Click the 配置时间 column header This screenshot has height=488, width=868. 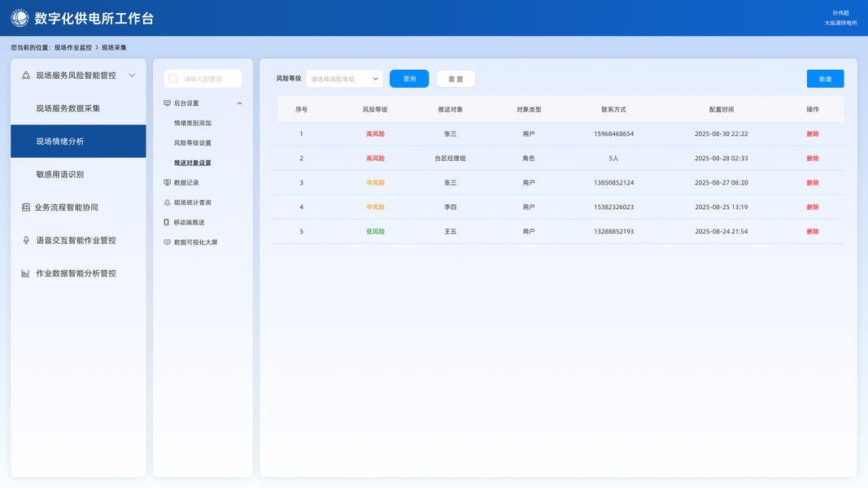[722, 110]
